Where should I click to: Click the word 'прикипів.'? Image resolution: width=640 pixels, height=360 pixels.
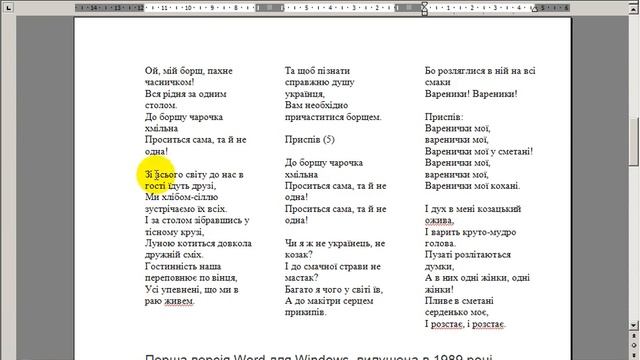tap(306, 313)
